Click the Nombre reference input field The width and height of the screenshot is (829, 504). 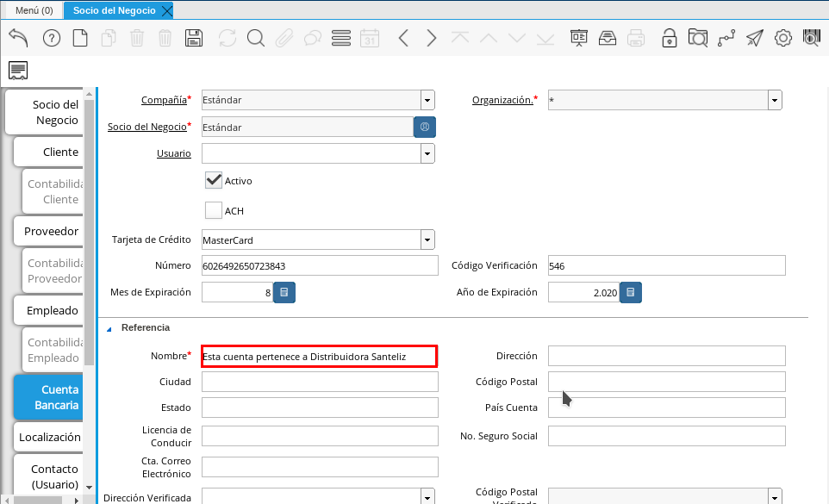(x=319, y=356)
